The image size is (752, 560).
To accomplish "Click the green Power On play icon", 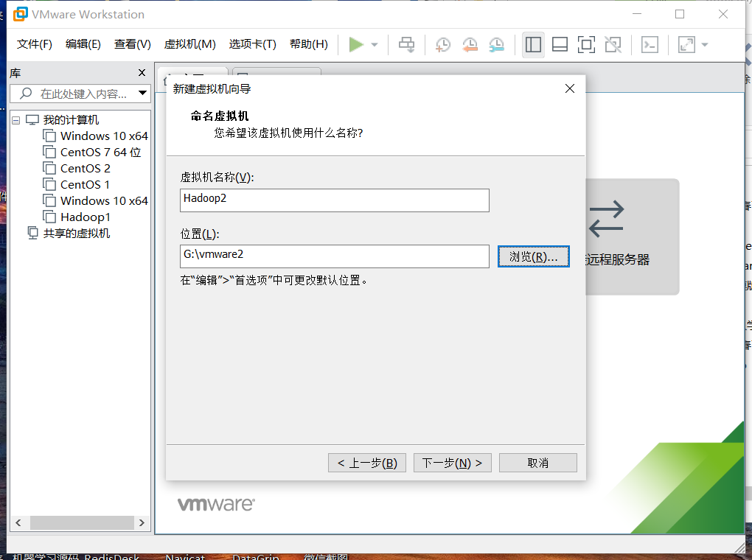I will (356, 45).
